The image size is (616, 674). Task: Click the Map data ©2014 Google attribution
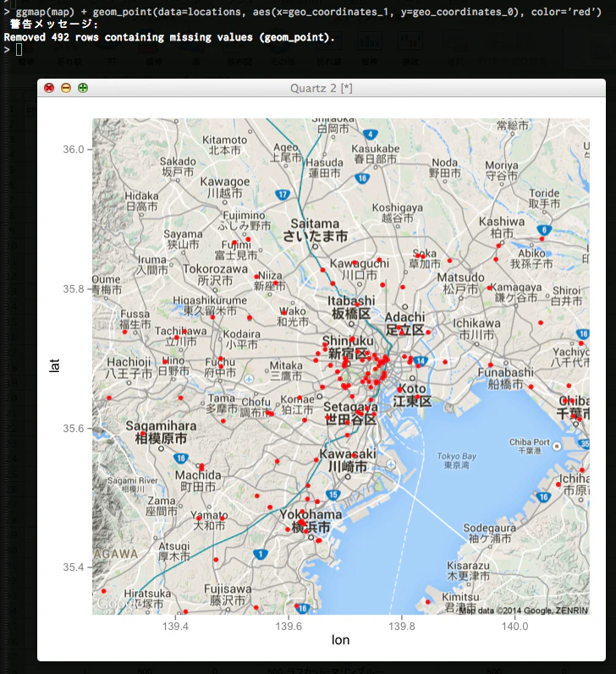tap(523, 611)
